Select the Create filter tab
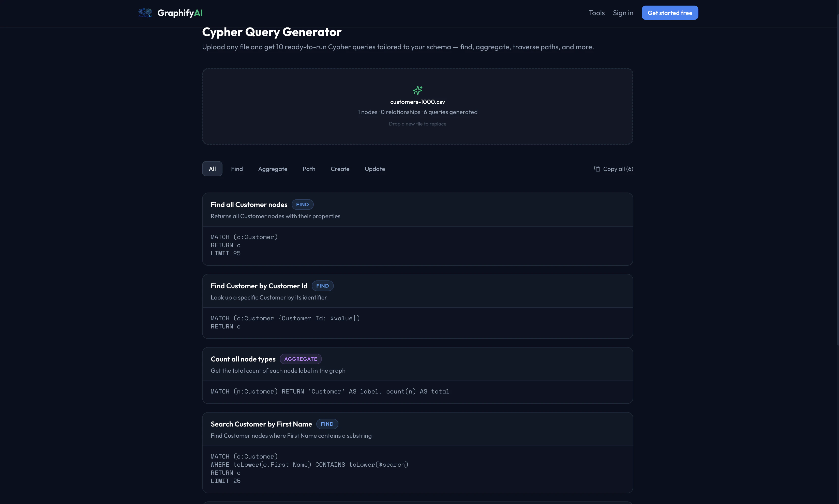The width and height of the screenshot is (839, 504). click(x=340, y=169)
